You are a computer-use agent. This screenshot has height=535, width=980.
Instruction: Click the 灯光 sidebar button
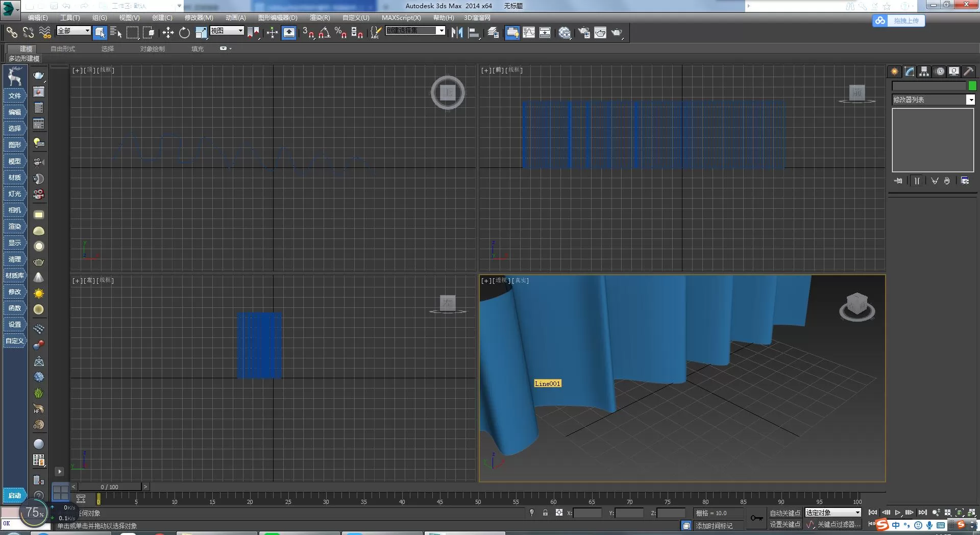15,194
